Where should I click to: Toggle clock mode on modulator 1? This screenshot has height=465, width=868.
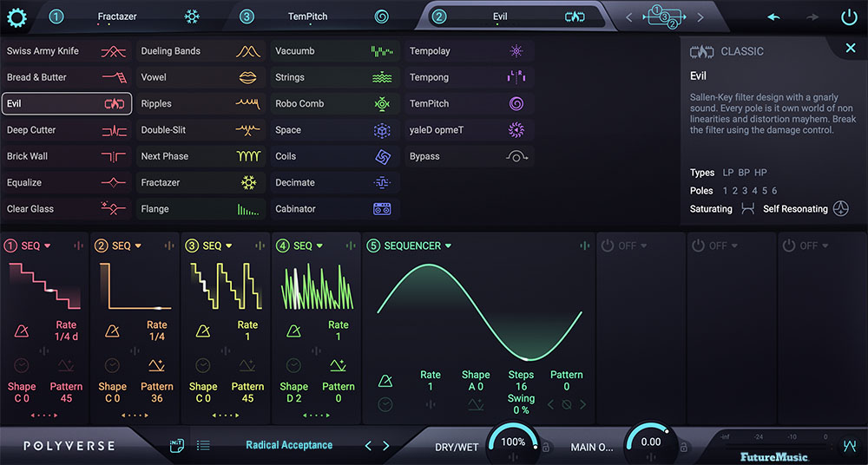[22, 365]
